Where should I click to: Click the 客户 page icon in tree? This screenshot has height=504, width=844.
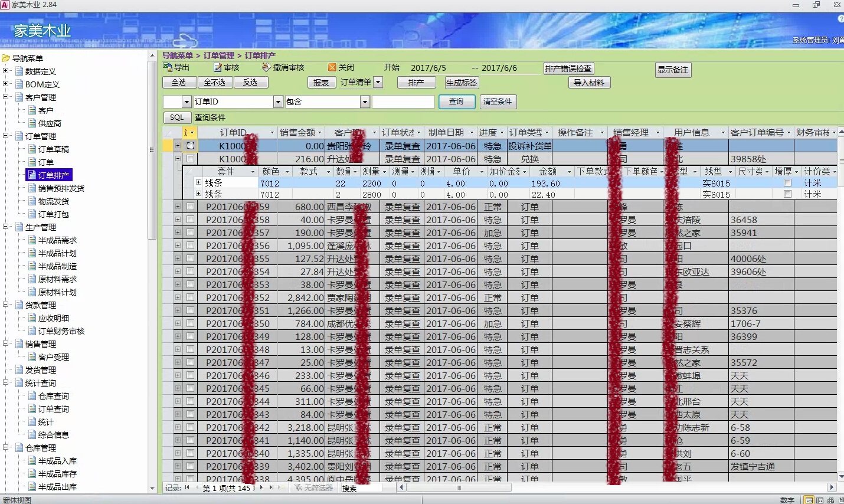[32, 110]
